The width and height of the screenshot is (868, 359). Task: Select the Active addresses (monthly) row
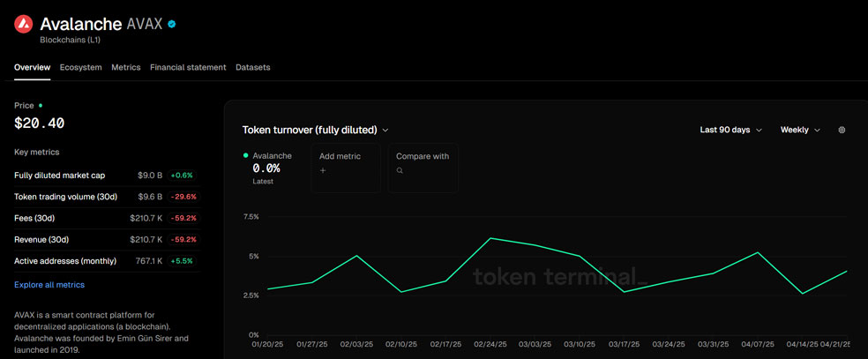pos(106,261)
